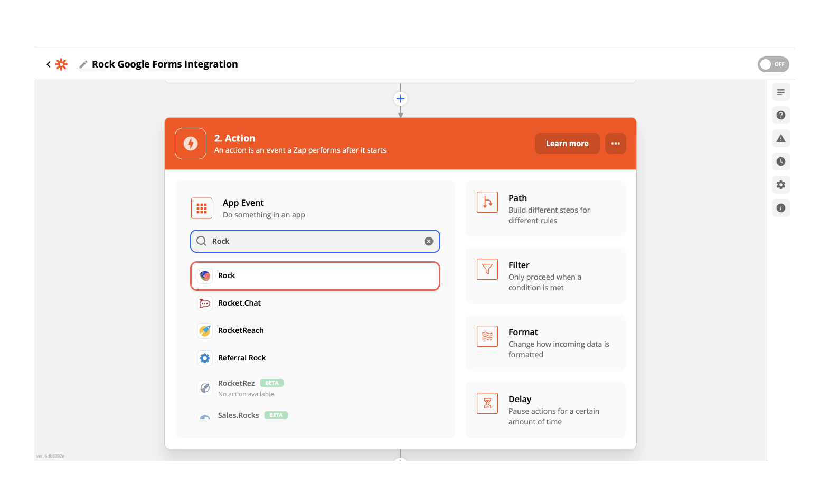
Task: Choose the Format built-in option
Action: pos(545,343)
